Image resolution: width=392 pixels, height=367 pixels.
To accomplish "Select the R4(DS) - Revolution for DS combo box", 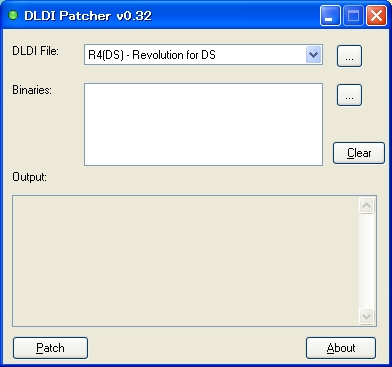I will [x=203, y=55].
